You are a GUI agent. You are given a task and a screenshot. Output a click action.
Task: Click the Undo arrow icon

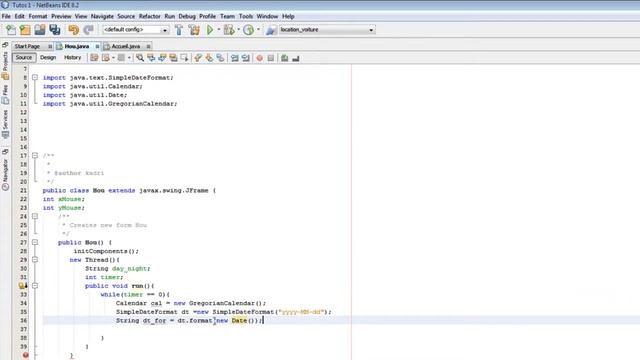point(73,30)
